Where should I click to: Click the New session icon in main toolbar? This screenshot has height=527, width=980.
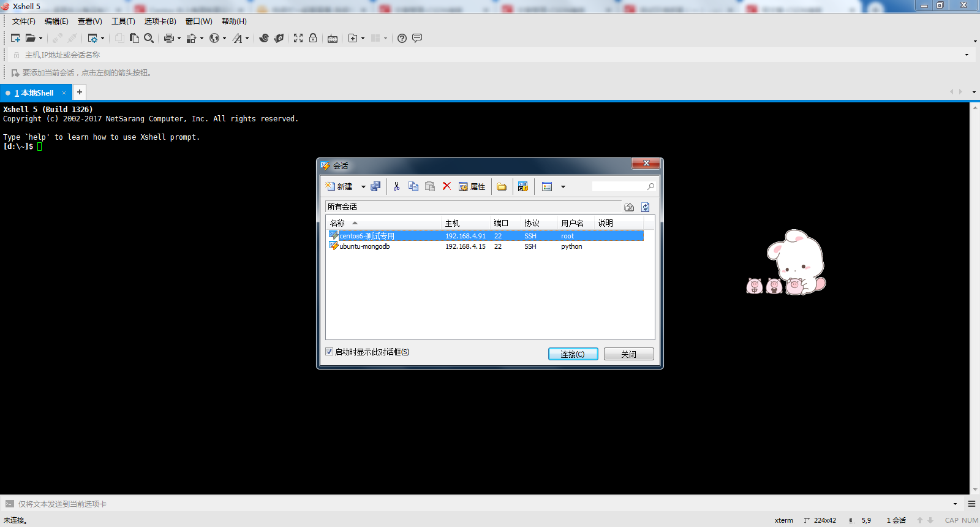[15, 38]
